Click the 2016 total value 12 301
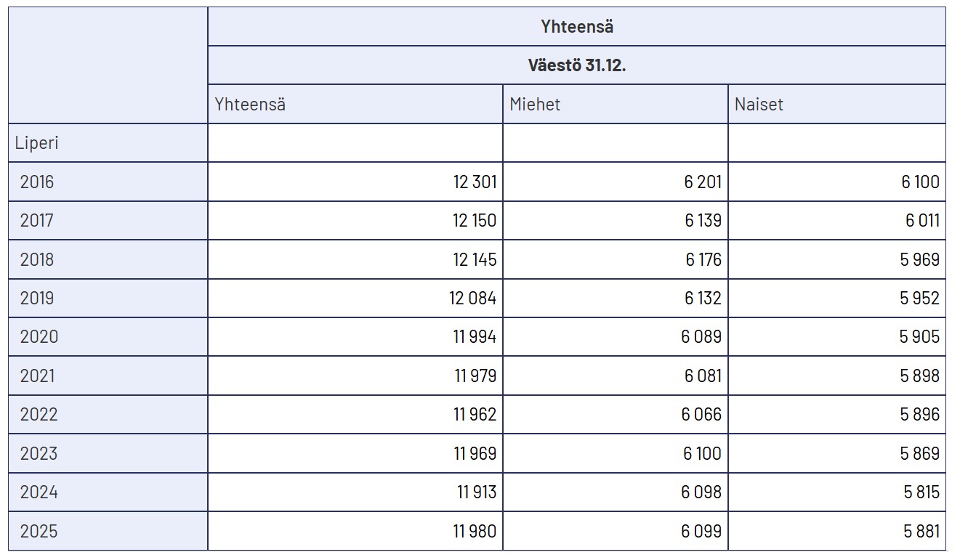The height and width of the screenshot is (560, 960). click(x=475, y=182)
